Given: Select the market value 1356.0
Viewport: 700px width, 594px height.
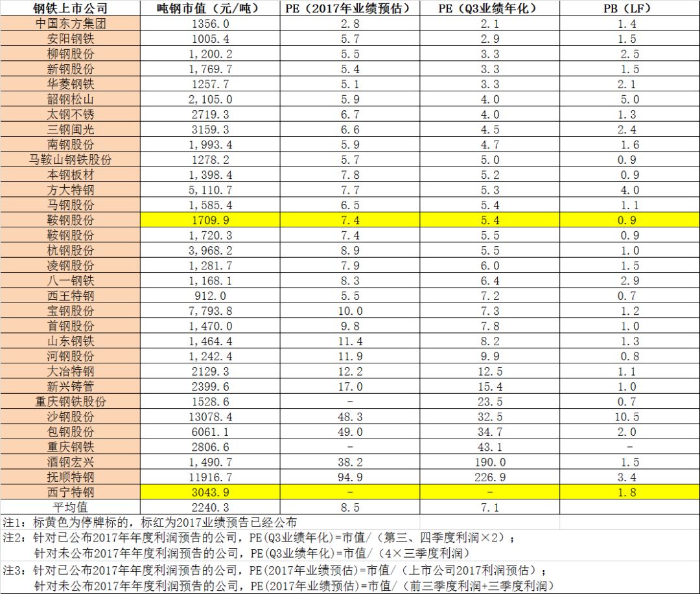Looking at the screenshot, I should point(210,24).
